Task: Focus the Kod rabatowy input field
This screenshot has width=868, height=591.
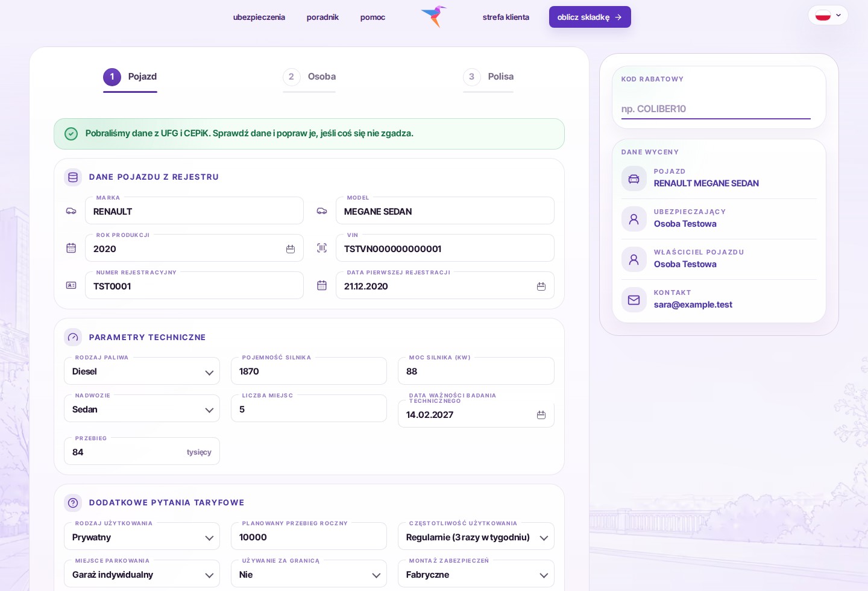Action: (x=716, y=109)
